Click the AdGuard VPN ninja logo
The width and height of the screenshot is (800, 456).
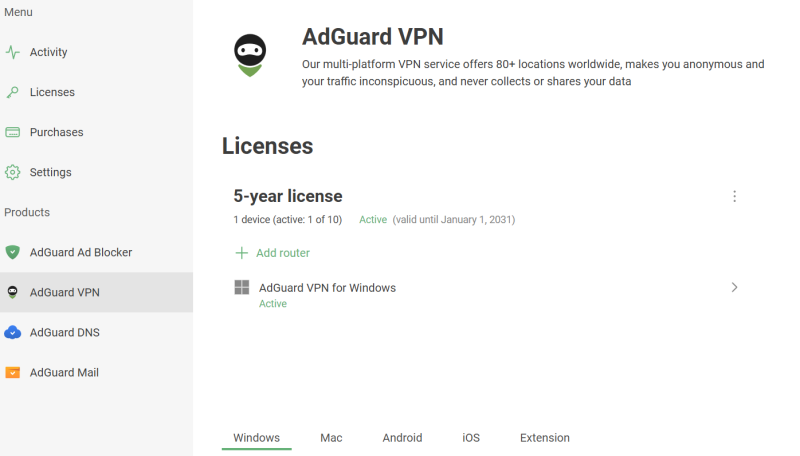tap(250, 55)
